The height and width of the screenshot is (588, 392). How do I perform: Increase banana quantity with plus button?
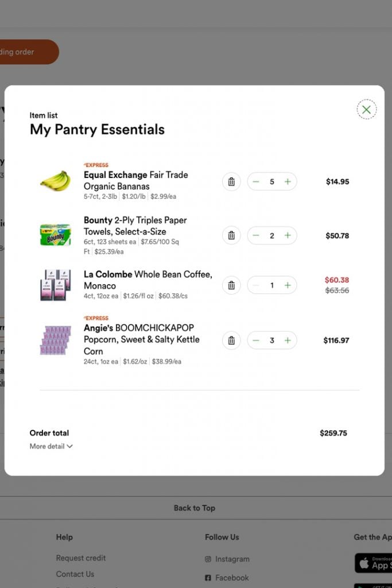288,182
